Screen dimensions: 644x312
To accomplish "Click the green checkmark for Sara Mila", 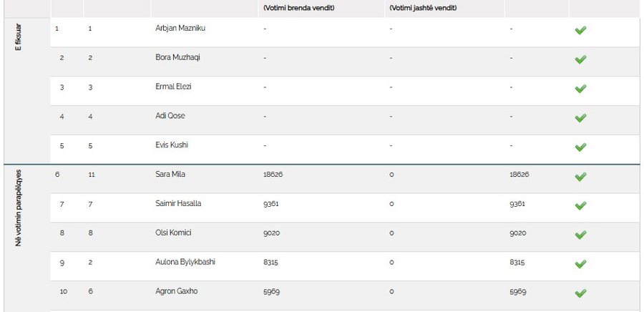I will pyautogui.click(x=580, y=177).
